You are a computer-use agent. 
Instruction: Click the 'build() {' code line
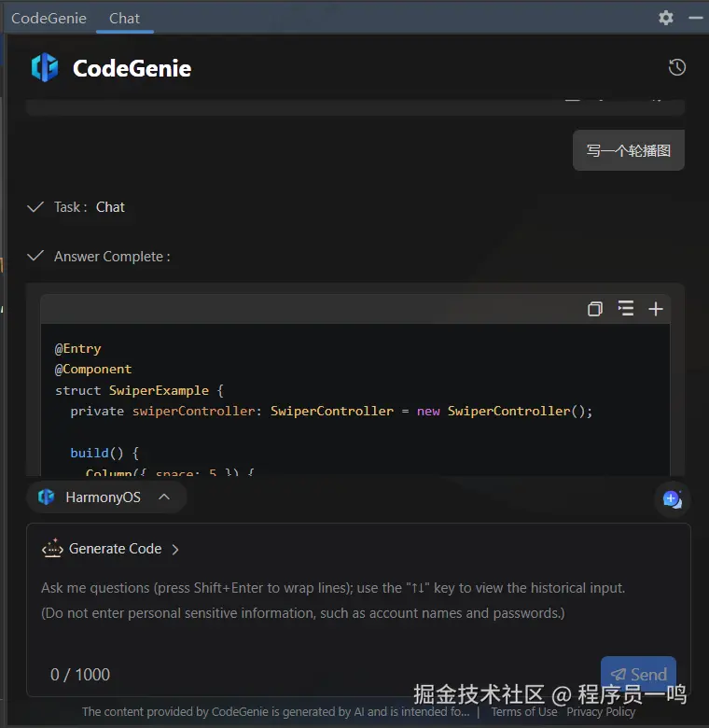click(x=104, y=454)
